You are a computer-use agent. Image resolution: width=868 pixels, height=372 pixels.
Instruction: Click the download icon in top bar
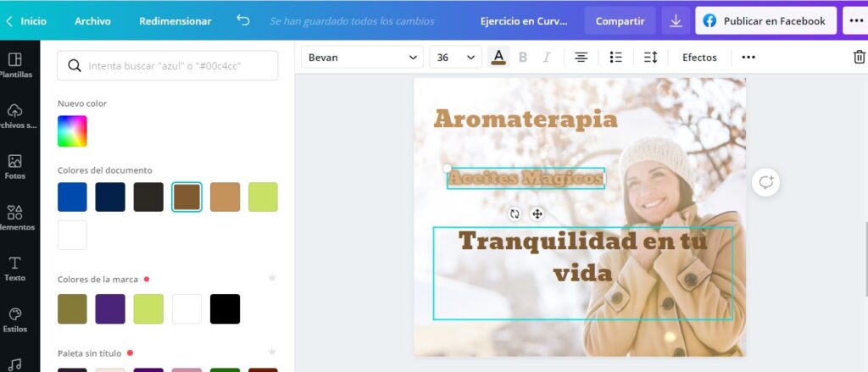click(676, 21)
